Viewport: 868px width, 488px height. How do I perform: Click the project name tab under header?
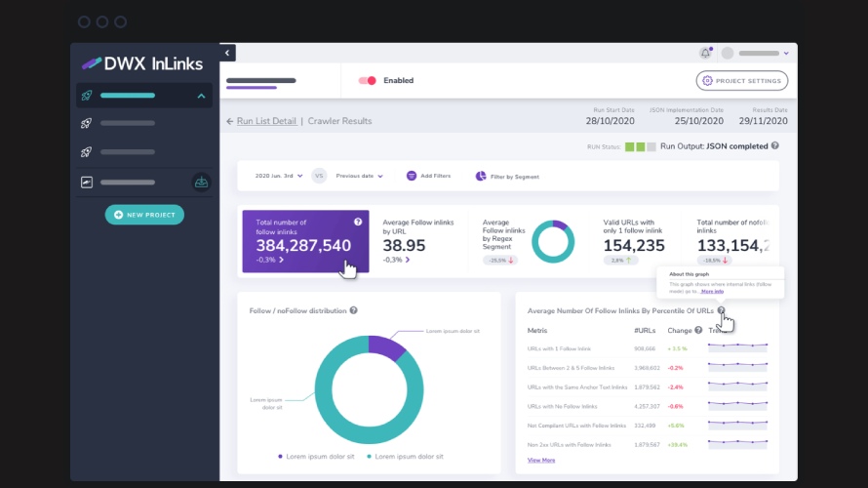coord(260,83)
